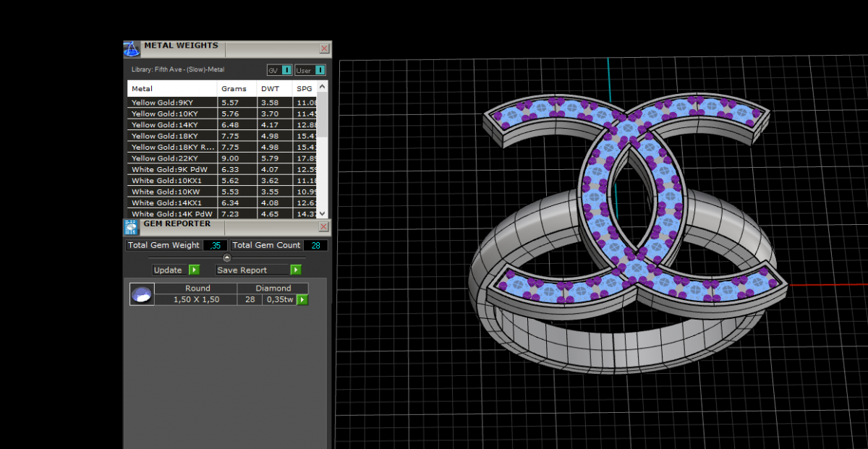Click the Total Gem Weight value field
Image resolution: width=868 pixels, height=449 pixels.
216,246
